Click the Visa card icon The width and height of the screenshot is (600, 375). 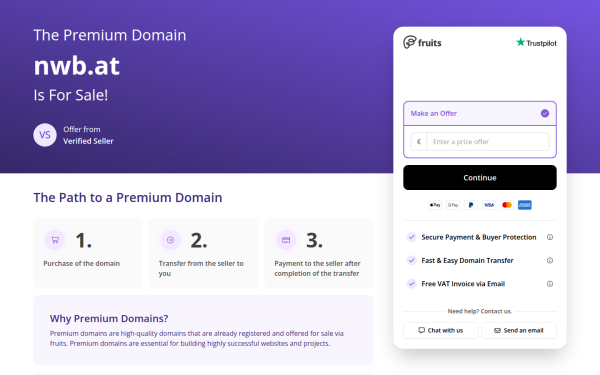click(489, 205)
